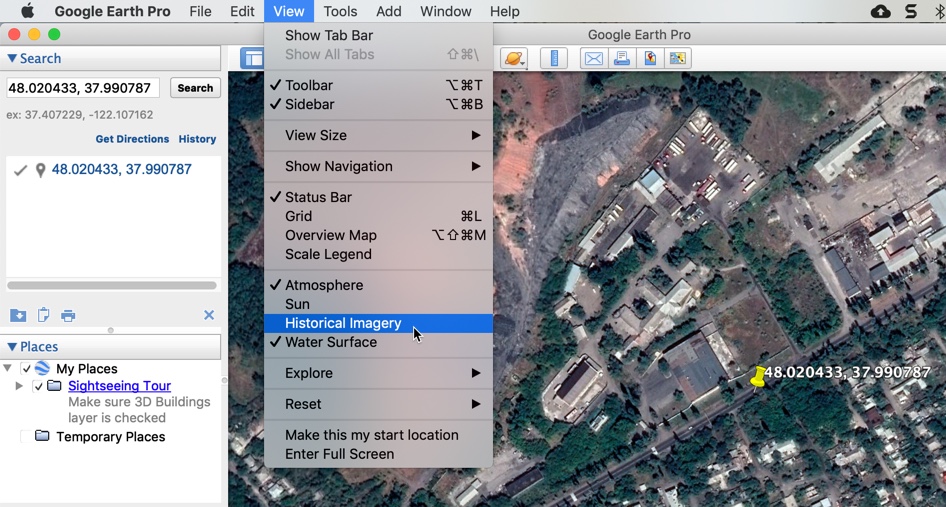Click the map pin label 48.020433, 37.990787
The height and width of the screenshot is (507, 946).
click(x=847, y=372)
